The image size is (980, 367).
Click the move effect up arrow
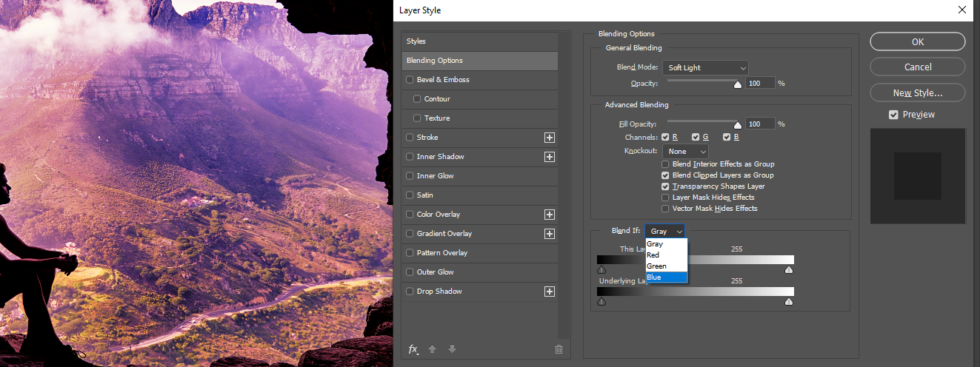tap(433, 349)
